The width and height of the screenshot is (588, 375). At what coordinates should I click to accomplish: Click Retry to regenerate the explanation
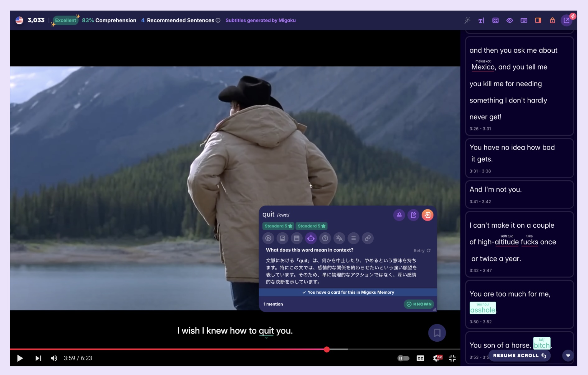click(422, 250)
